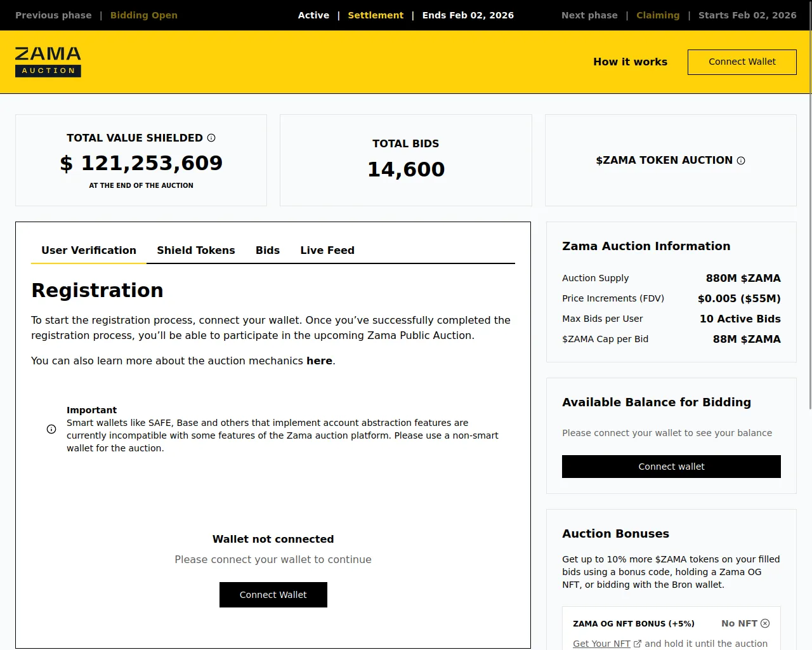The image size is (812, 650).
Task: Click Connect wallet under Available Balance
Action: pyautogui.click(x=671, y=467)
